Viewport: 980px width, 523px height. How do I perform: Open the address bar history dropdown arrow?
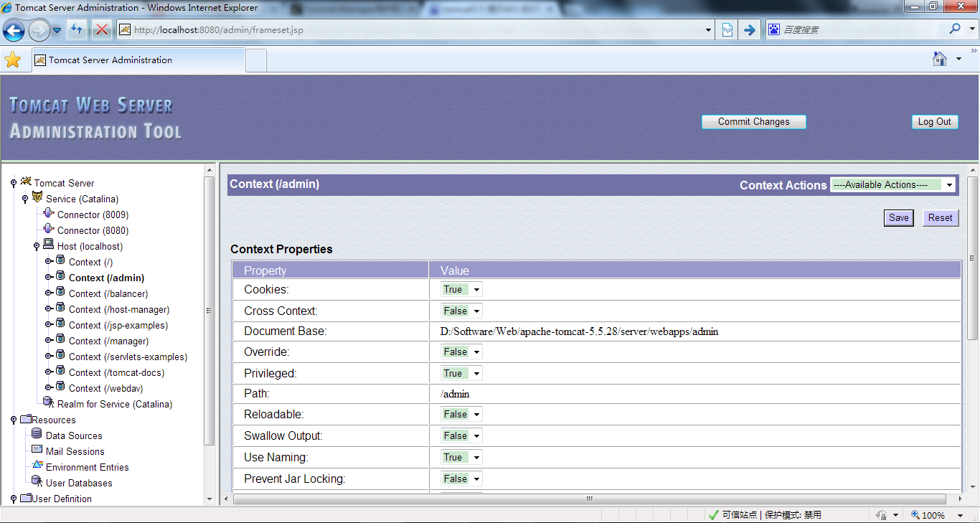pyautogui.click(x=709, y=30)
